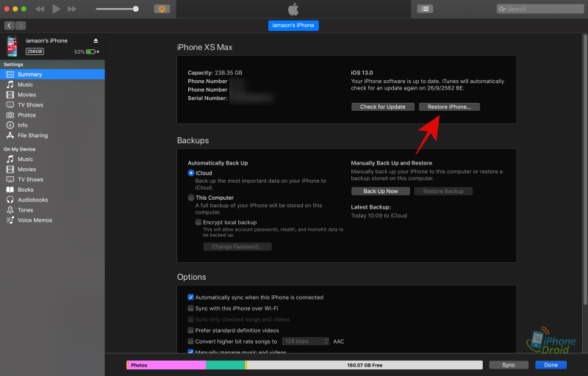Open the AirPlay output icon
The image size is (588, 376).
(162, 9)
